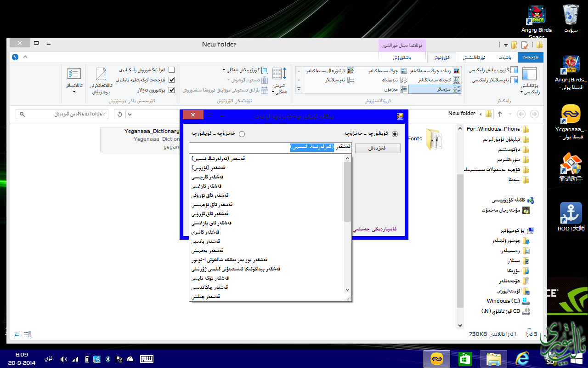Open 靠谱助手 desktop shortcut

[571, 167]
